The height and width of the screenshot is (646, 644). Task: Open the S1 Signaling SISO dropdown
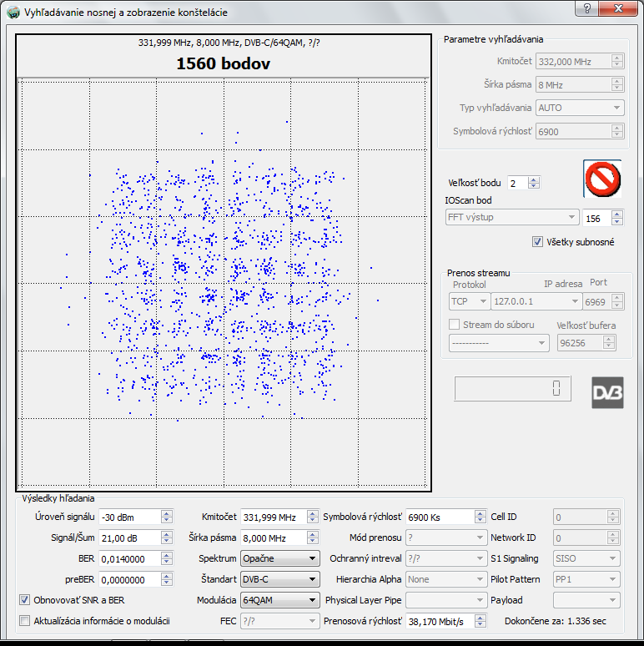(586, 558)
